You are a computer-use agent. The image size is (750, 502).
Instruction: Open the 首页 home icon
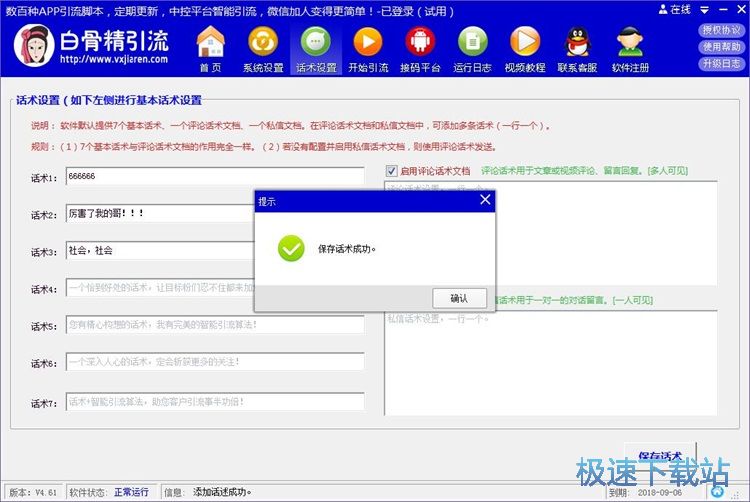[x=210, y=50]
